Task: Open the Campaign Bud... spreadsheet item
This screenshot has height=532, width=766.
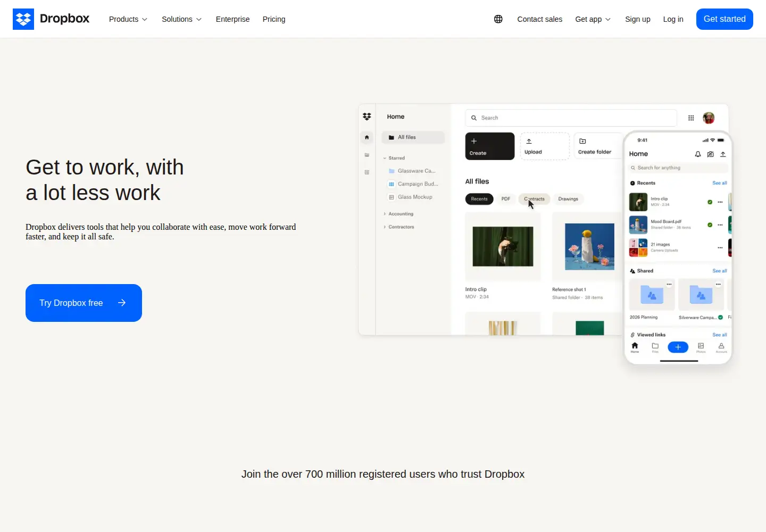Action: (413, 184)
